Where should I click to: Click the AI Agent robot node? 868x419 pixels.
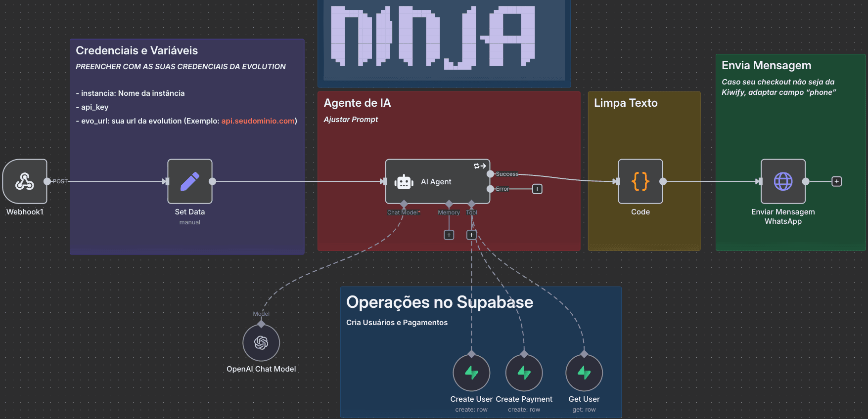tap(437, 181)
